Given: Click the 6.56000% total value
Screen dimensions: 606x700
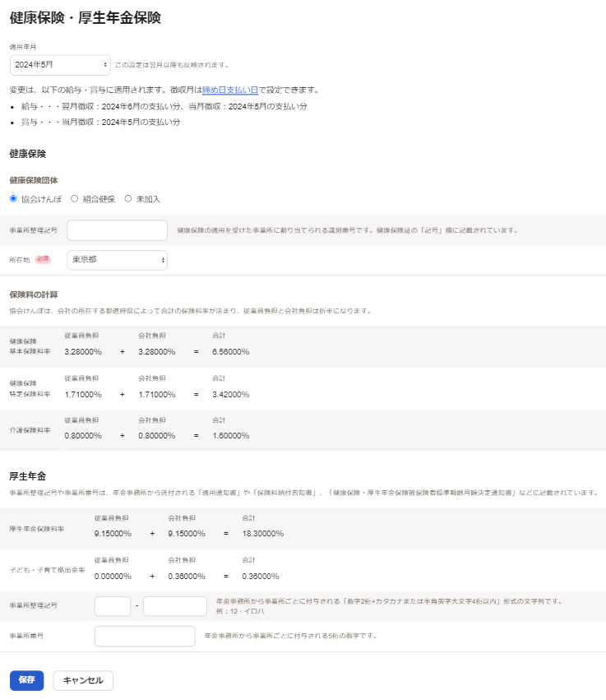Looking at the screenshot, I should [x=231, y=352].
